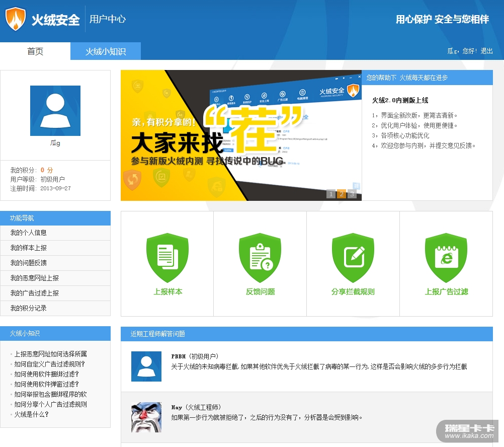Click the 用户中心 header title
Image resolution: width=504 pixels, height=447 pixels.
[108, 19]
